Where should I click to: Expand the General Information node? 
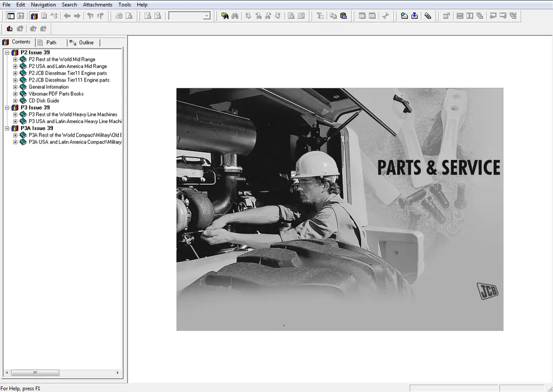(15, 87)
